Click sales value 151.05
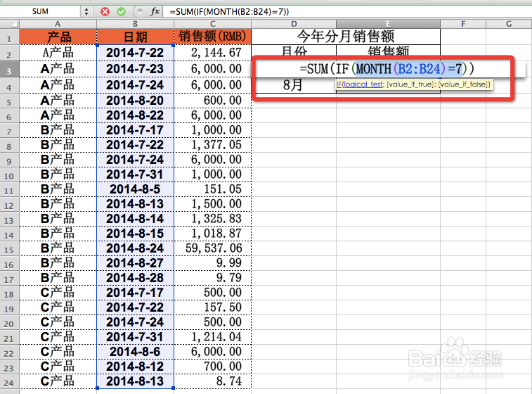532x394 pixels. coord(213,189)
